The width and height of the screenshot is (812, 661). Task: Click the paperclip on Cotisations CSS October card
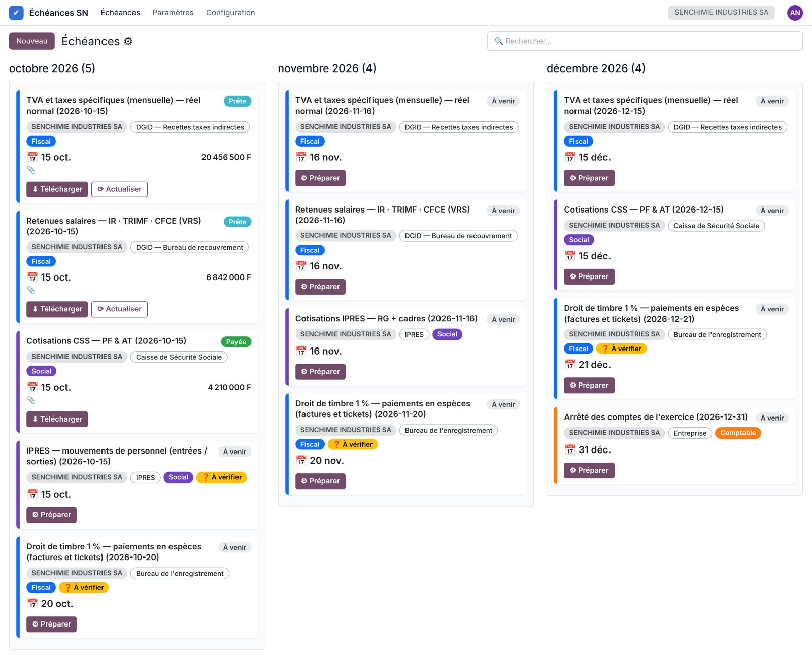pyautogui.click(x=31, y=400)
